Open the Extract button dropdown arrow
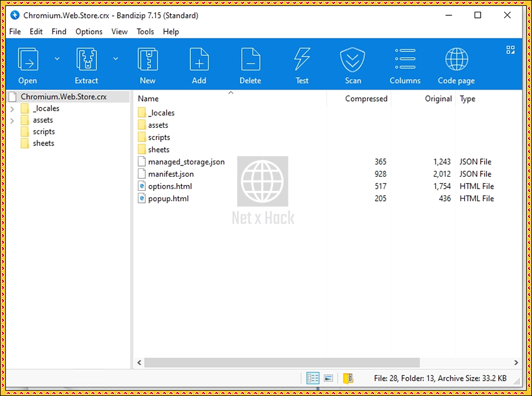This screenshot has width=532, height=396. coord(116,59)
